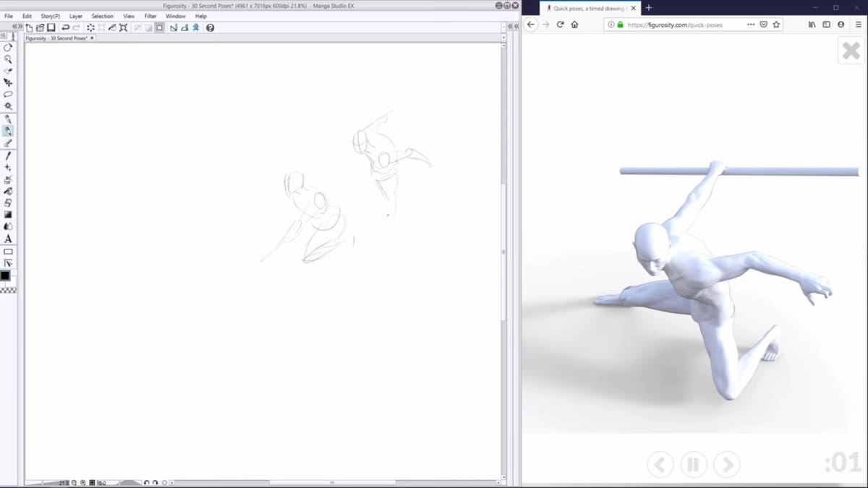Select the Eraser tool
This screenshot has height=488, width=868.
point(7,203)
